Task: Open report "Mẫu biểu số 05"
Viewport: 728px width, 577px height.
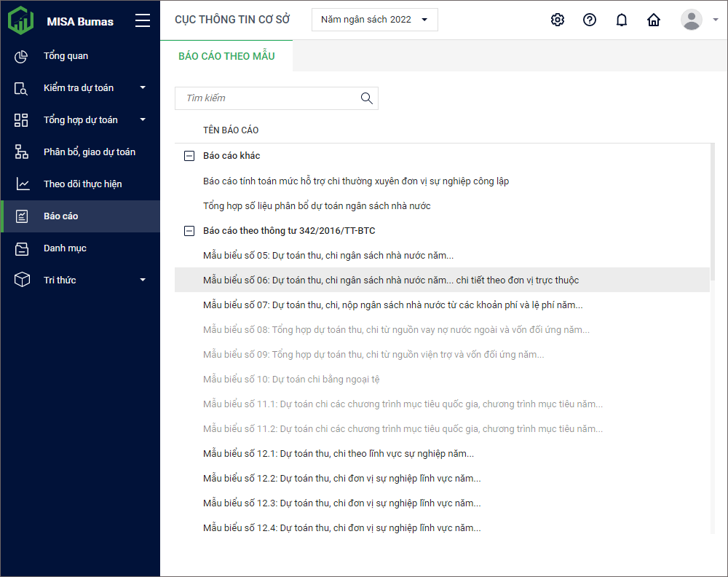Action: (x=328, y=256)
